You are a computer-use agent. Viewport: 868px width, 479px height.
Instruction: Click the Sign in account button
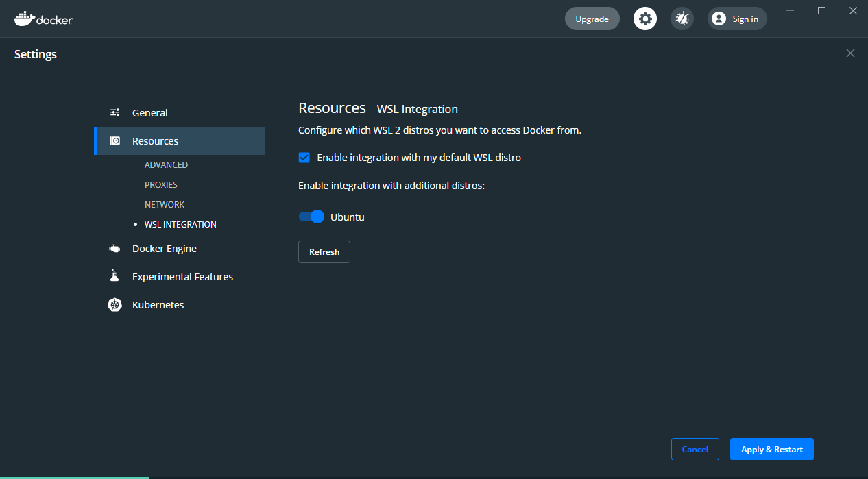click(x=737, y=19)
